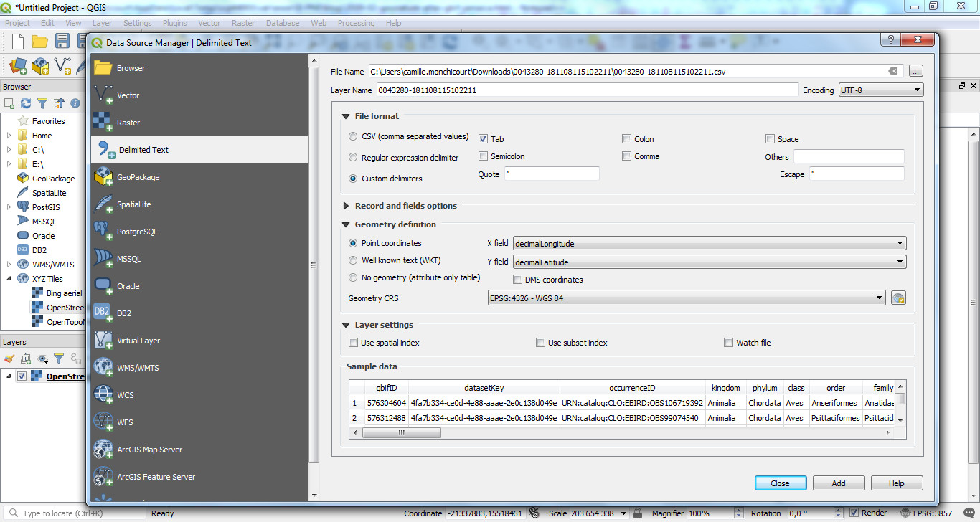980x522 pixels.
Task: Uncheck the Tab delimiter checkbox
Action: [484, 139]
